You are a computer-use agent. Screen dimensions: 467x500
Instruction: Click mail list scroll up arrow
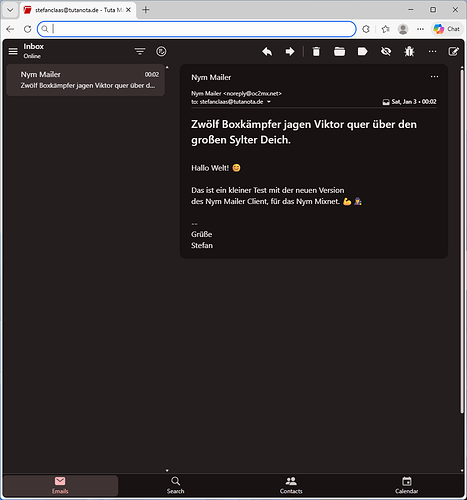coord(167,67)
